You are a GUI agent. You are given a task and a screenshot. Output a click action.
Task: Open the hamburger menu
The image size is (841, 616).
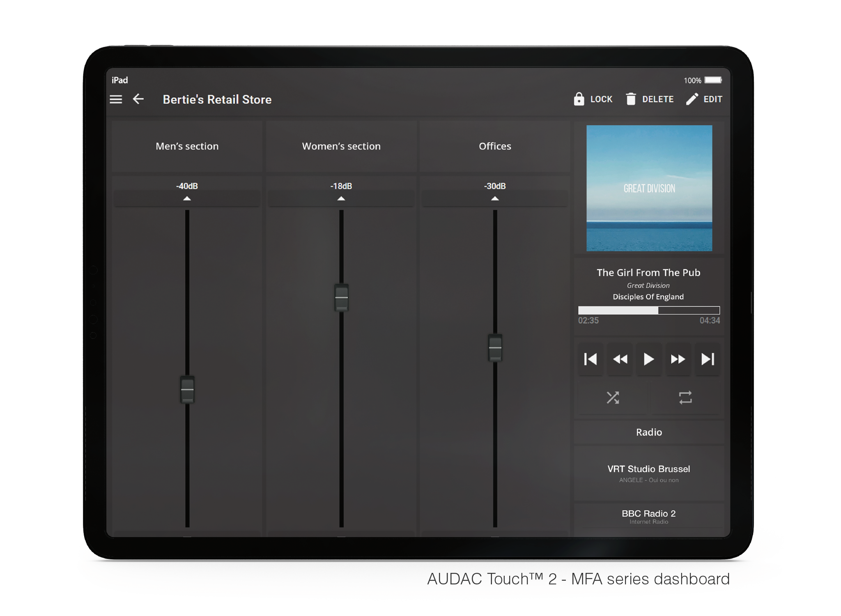[116, 99]
